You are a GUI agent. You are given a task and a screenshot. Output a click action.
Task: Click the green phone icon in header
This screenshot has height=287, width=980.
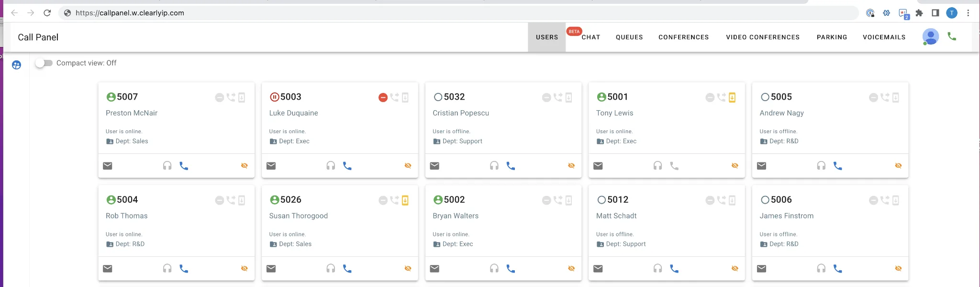pos(952,36)
